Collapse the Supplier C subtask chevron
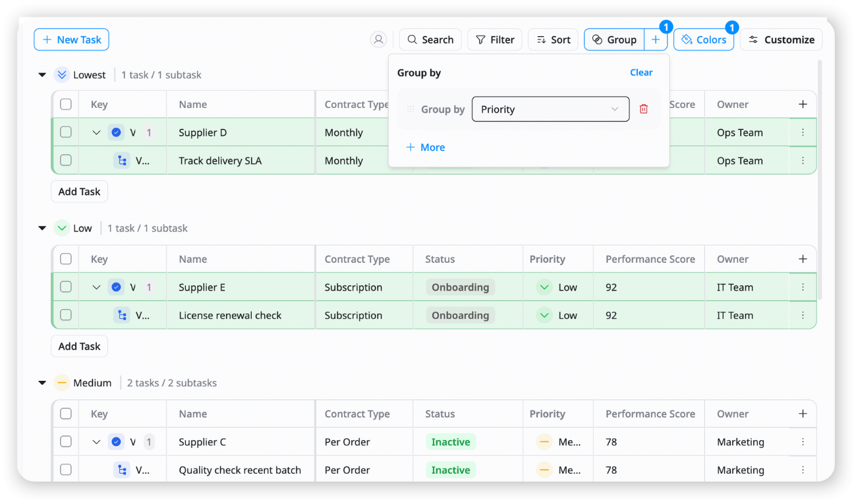Viewport: 856px width, 504px height. (x=96, y=442)
